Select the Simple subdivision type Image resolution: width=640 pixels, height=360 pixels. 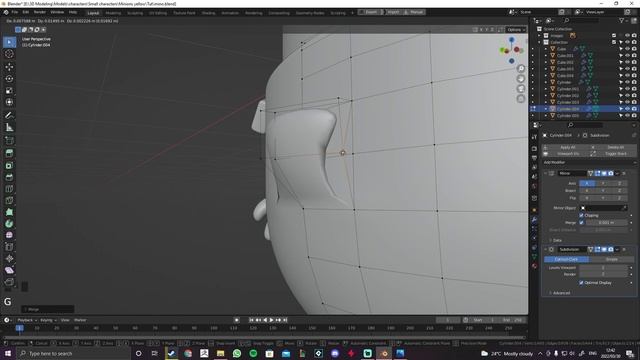[x=611, y=260]
